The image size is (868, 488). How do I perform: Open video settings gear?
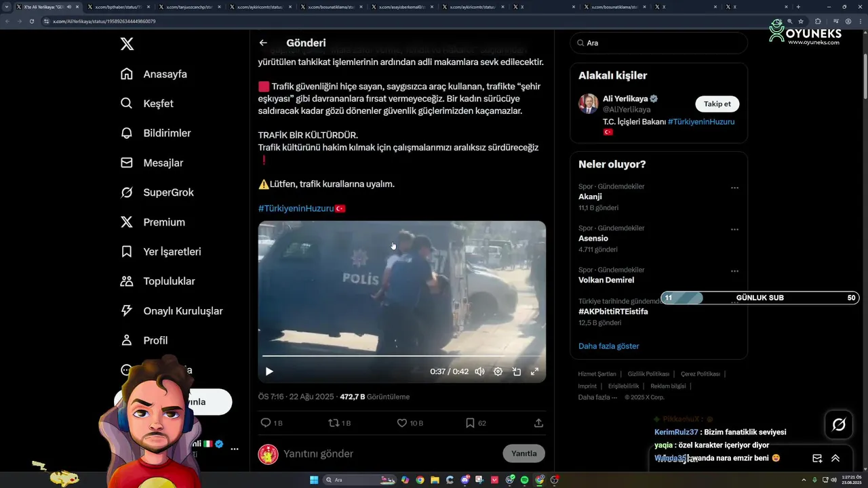click(x=498, y=371)
